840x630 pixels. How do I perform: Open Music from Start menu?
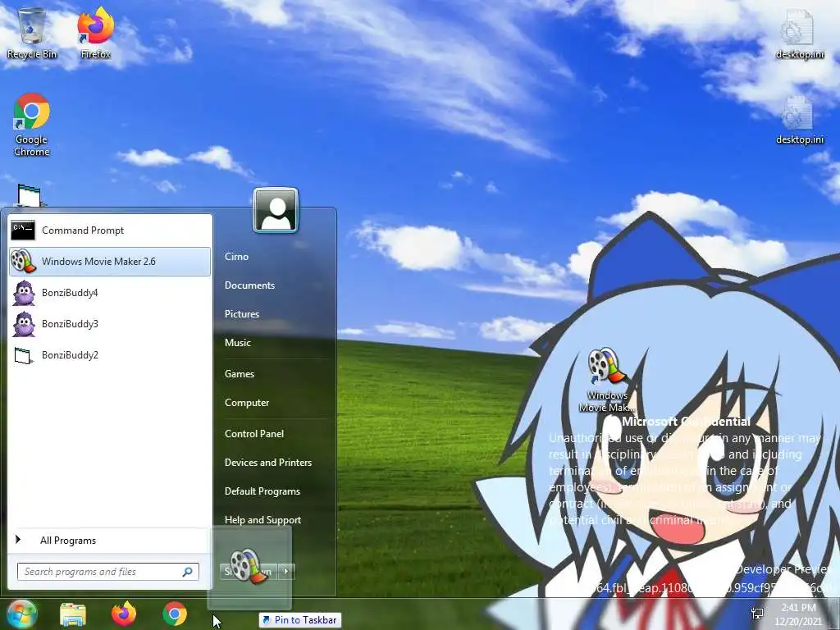237,343
